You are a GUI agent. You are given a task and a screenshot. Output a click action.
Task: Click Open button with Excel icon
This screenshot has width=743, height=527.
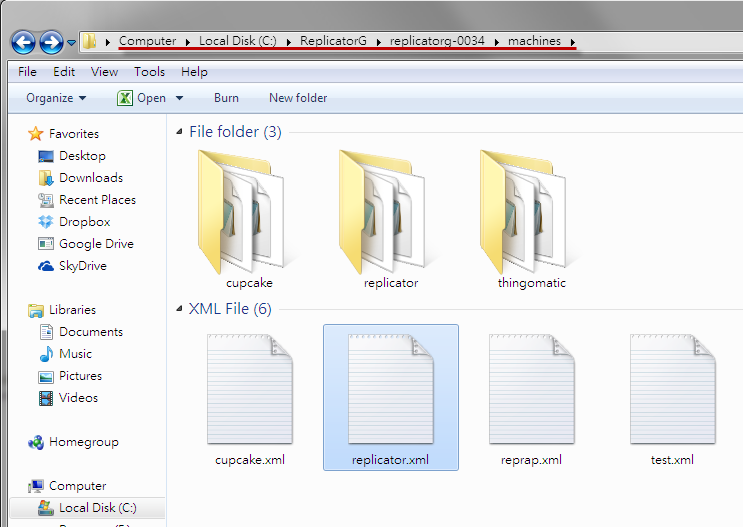click(x=142, y=98)
